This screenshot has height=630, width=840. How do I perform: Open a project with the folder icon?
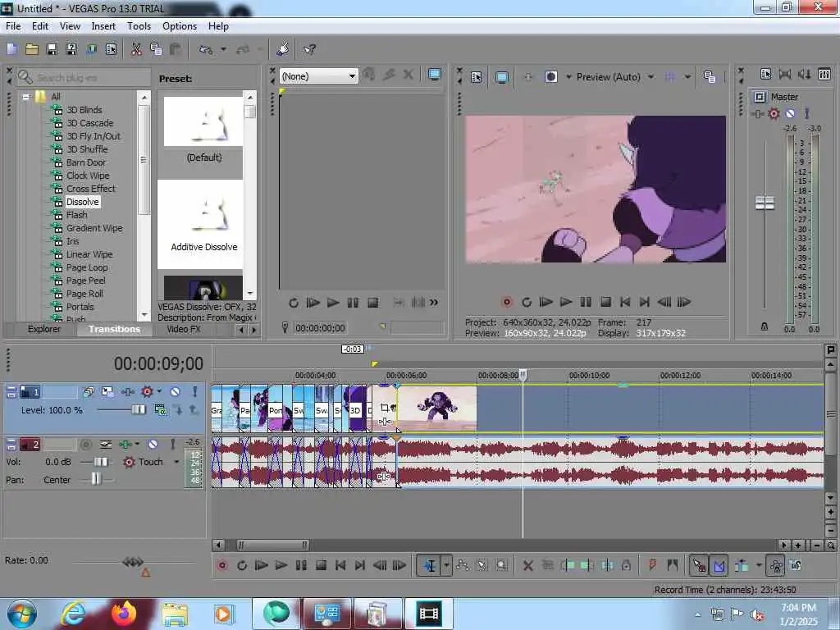(32, 50)
